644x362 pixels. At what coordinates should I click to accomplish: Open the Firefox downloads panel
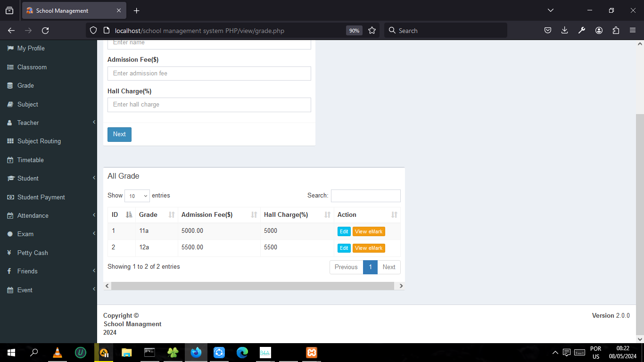(565, 31)
